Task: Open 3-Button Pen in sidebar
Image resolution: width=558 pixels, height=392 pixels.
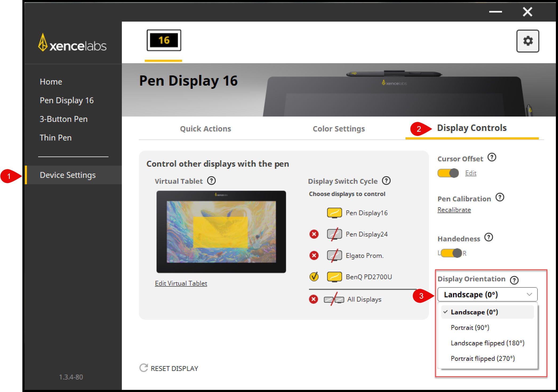Action: pyautogui.click(x=63, y=119)
